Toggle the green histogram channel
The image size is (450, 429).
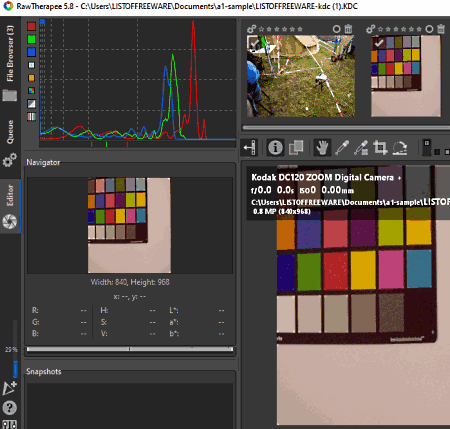click(31, 39)
